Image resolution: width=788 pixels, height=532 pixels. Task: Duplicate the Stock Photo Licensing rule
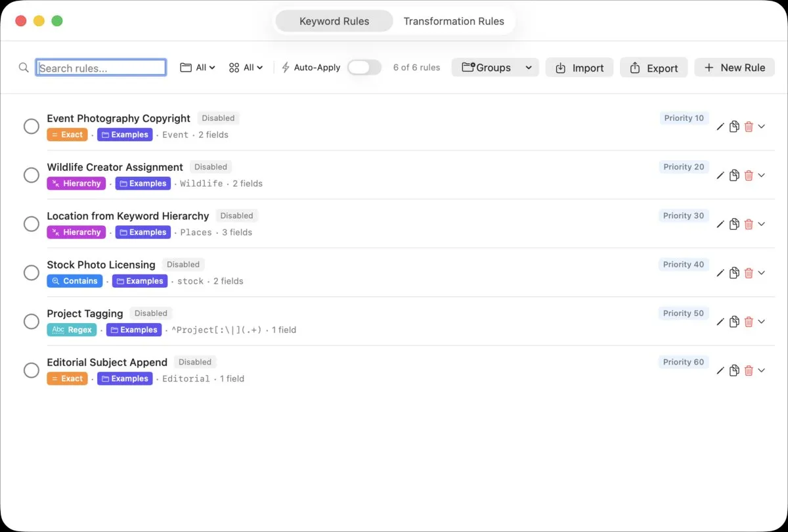point(734,273)
